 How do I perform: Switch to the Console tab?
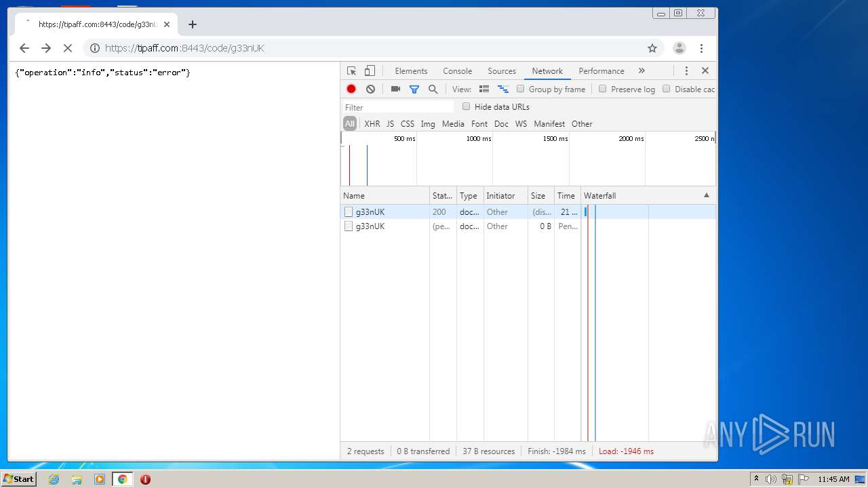(458, 70)
